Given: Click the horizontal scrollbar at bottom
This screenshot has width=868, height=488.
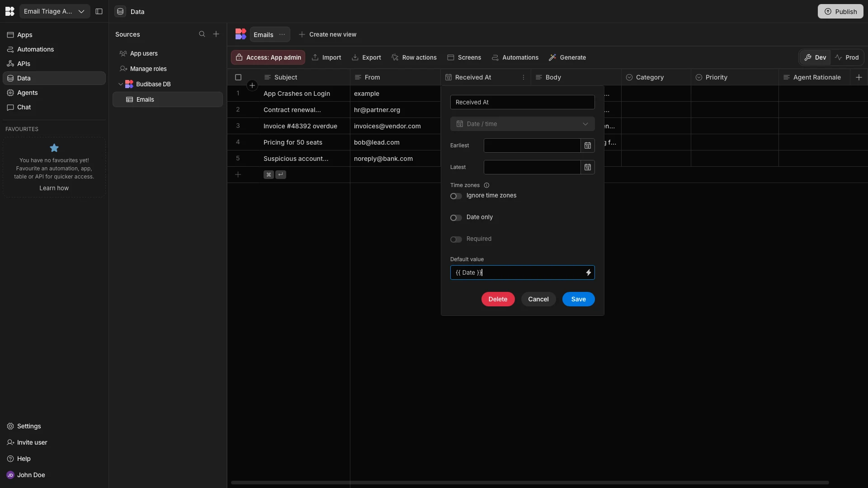Looking at the screenshot, I should click(529, 483).
